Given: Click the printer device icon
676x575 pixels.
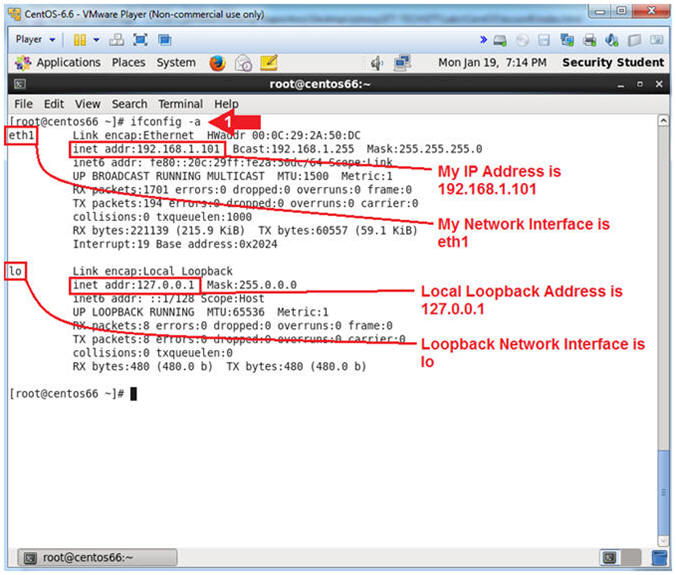Looking at the screenshot, I should pos(589,41).
